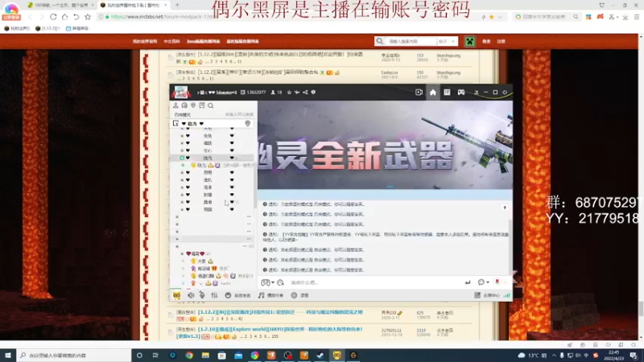The image size is (644, 362).
Task: Open play accompaniment music button
Action: pos(271,295)
